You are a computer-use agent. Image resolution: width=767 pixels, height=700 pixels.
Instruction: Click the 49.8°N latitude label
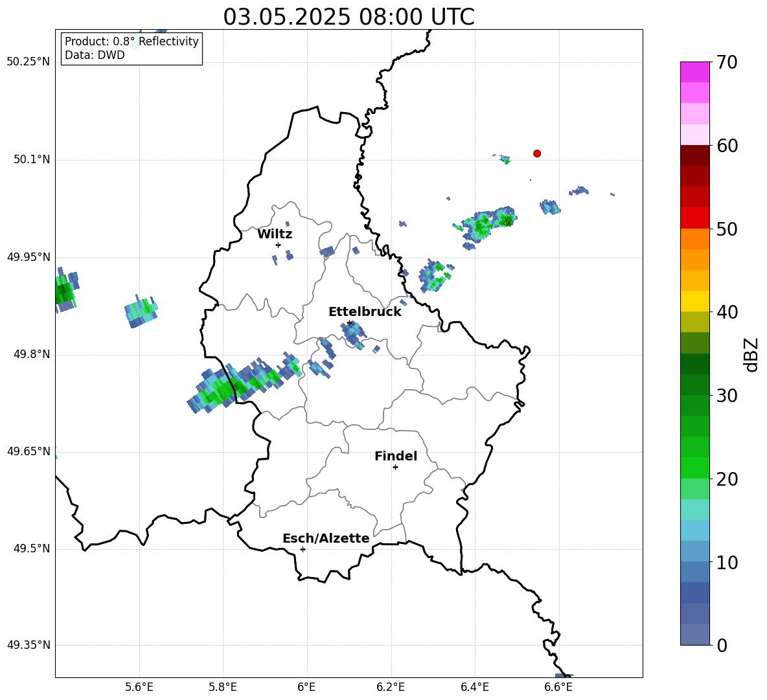[x=32, y=354]
